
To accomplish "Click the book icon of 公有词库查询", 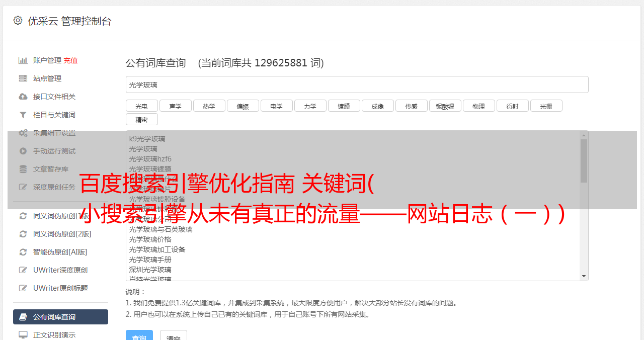I will click(23, 317).
